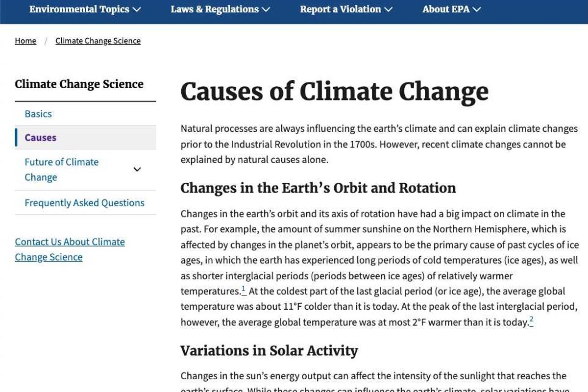Open the Laws & Regulations dropdown arrow
The image size is (588, 392).
pos(265,9)
